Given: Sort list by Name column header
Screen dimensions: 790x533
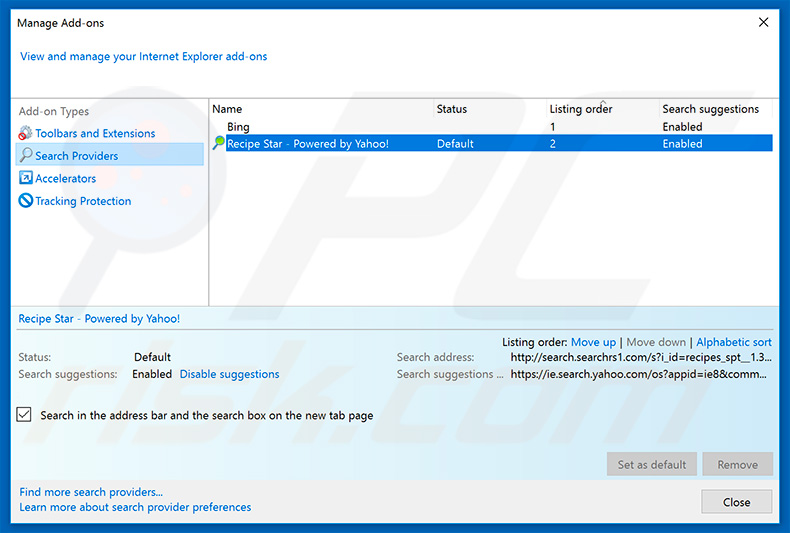Looking at the screenshot, I should point(227,109).
